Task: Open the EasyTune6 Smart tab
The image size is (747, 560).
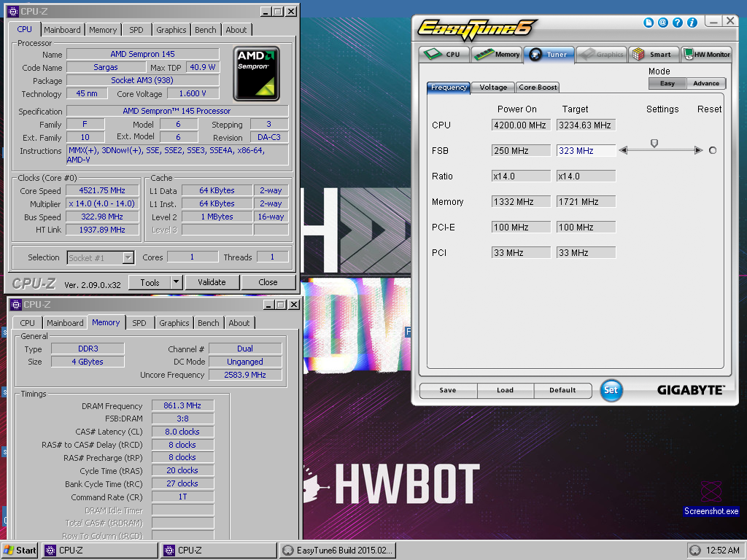Action: coord(654,54)
